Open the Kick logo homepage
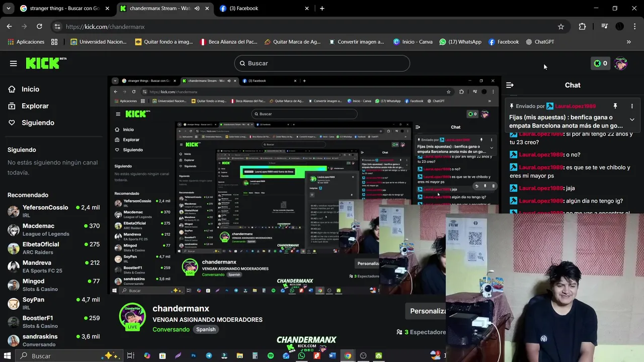 click(46, 63)
